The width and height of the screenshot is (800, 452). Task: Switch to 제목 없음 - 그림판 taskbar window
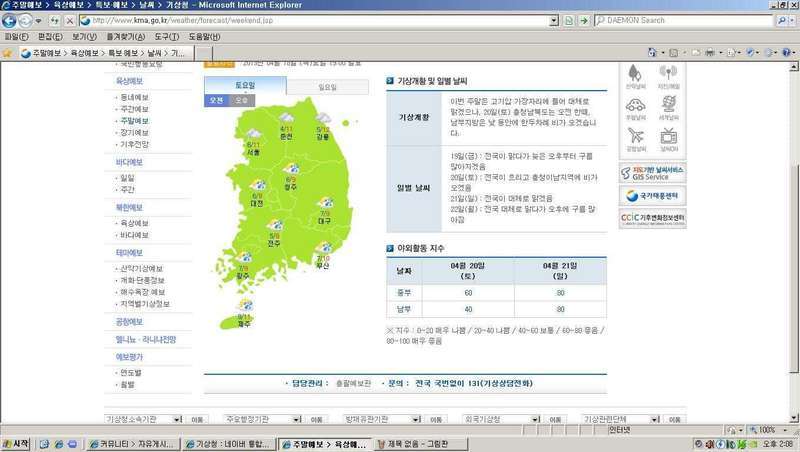coord(420,444)
